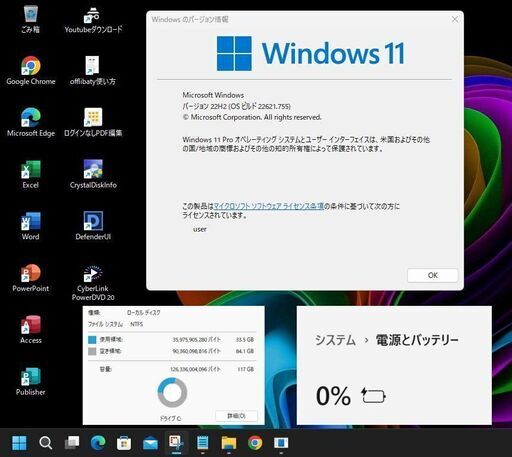The image size is (512, 457).
Task: Open the Recycle Bin desktop icon
Action: [31, 19]
